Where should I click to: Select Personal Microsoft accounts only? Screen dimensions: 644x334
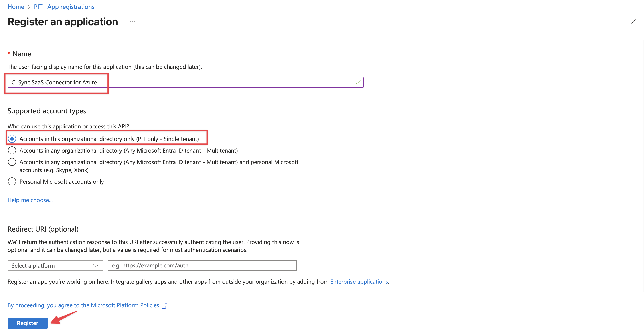[x=12, y=181]
